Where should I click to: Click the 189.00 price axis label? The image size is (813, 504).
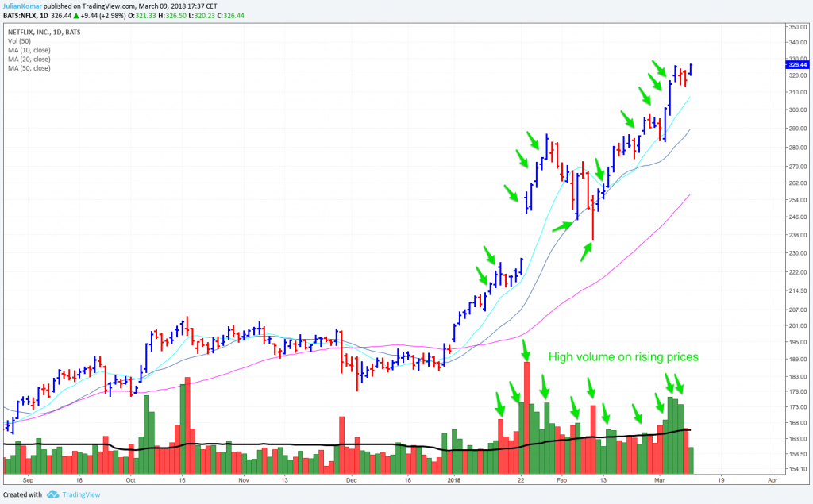coord(798,359)
